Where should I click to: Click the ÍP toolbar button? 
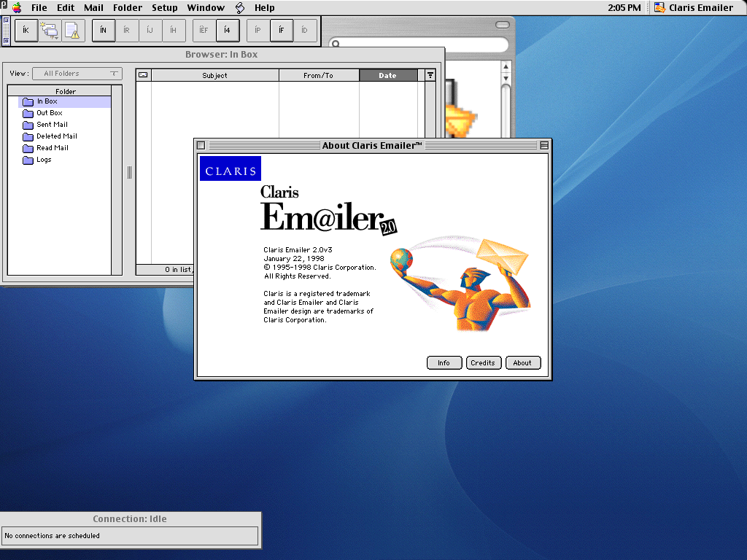(x=258, y=30)
